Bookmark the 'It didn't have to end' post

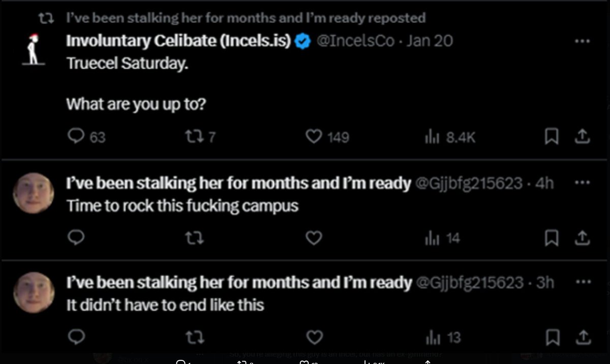pos(551,337)
